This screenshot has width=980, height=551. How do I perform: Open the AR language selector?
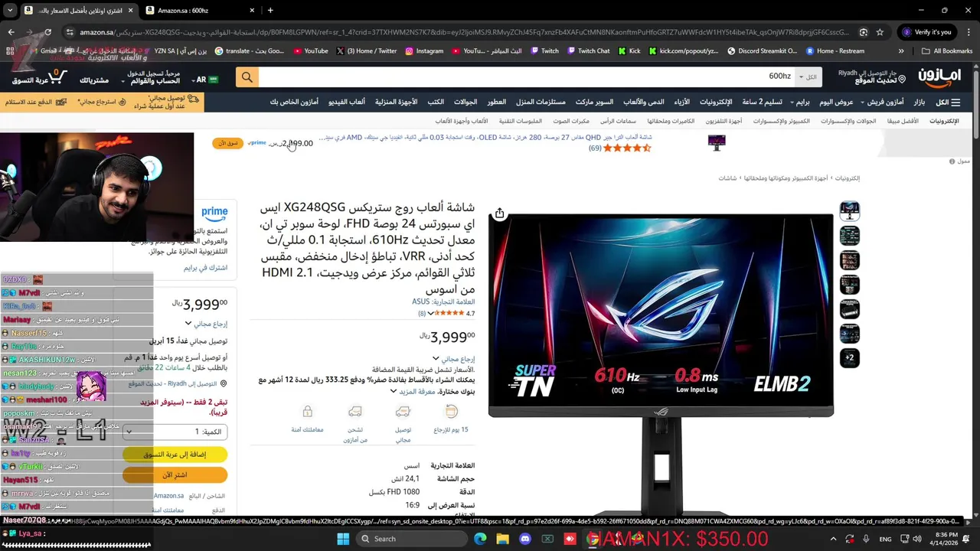206,79
